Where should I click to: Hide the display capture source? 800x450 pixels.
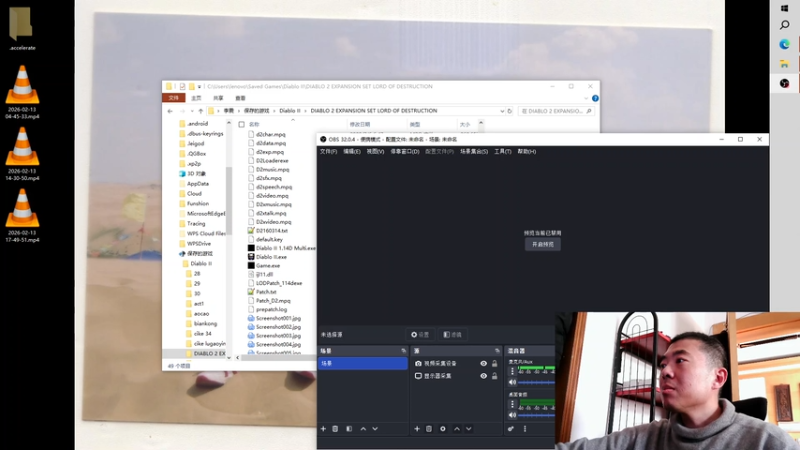coord(483,376)
